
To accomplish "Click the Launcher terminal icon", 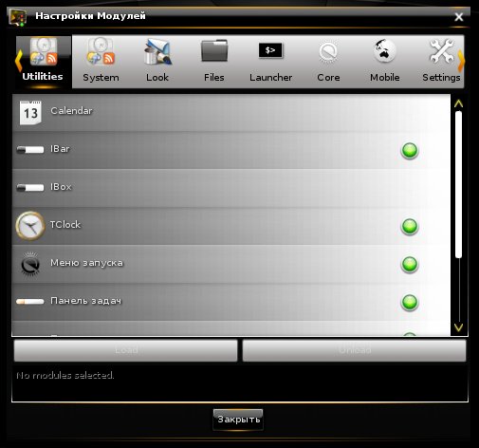I will 270,50.
